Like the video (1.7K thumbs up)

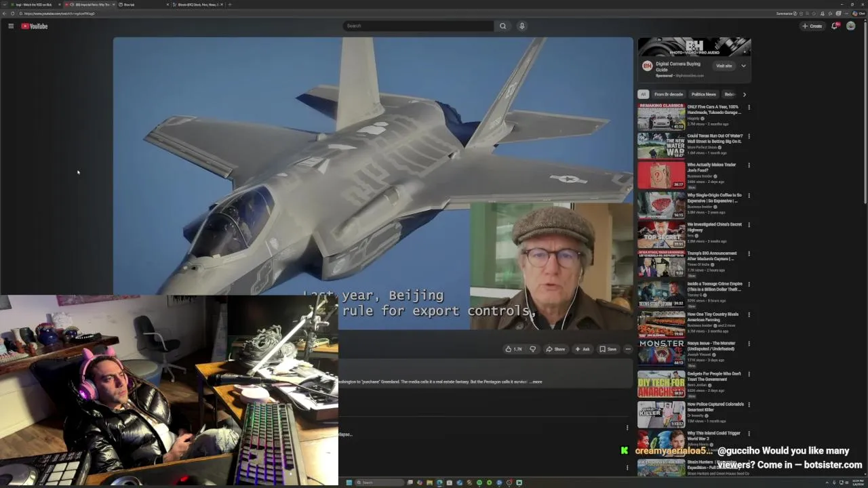tap(513, 349)
